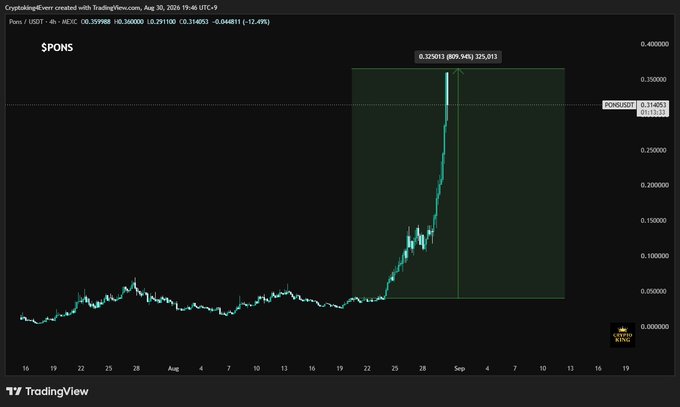Click the candle countdown timer 01:13:33
This screenshot has height=407, width=680.
coord(653,112)
